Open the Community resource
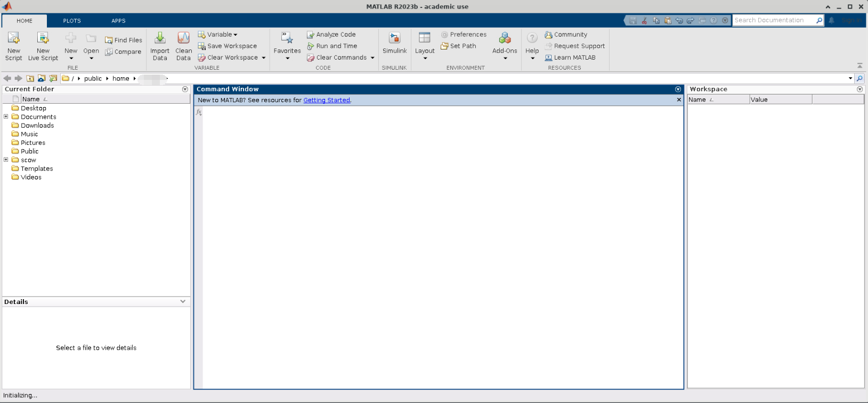 (566, 35)
